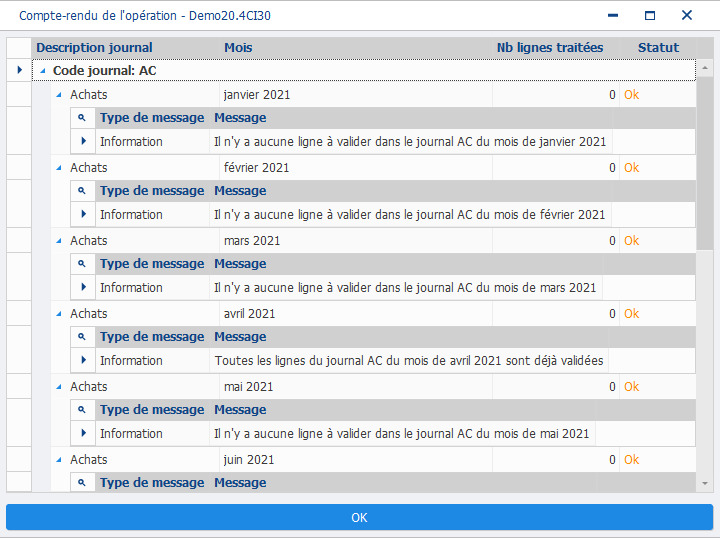720x538 pixels.
Task: Click message 'aucune ligne à valider' for mai 2021
Action: (401, 434)
